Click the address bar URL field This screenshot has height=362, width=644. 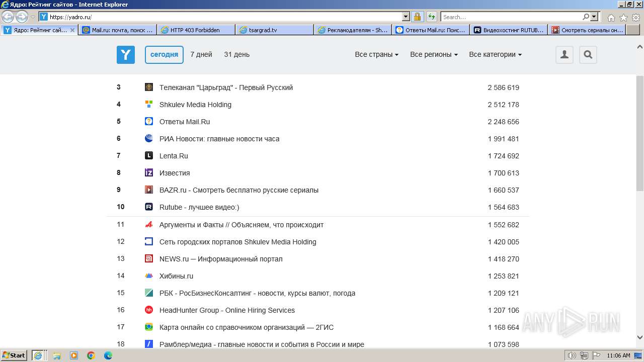[225, 17]
